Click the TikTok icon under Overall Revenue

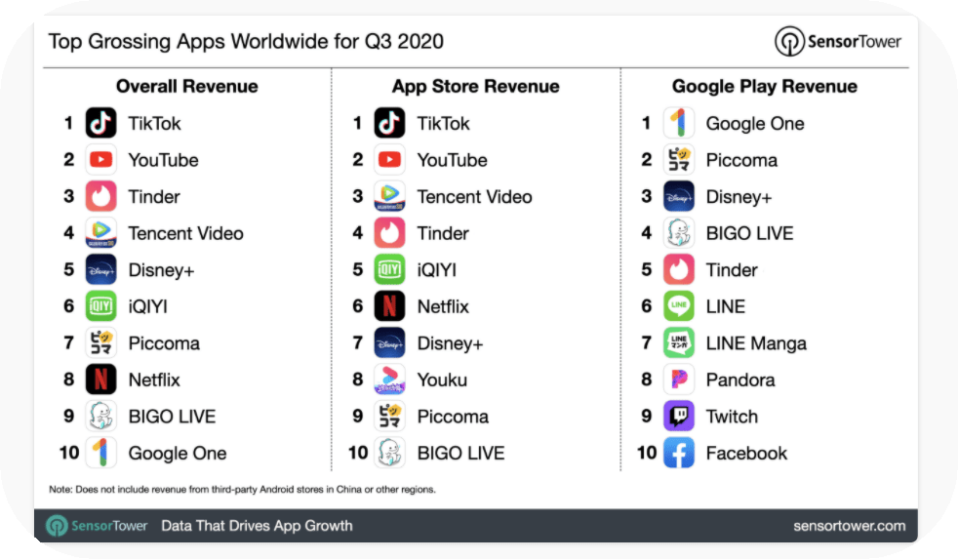pyautogui.click(x=100, y=123)
